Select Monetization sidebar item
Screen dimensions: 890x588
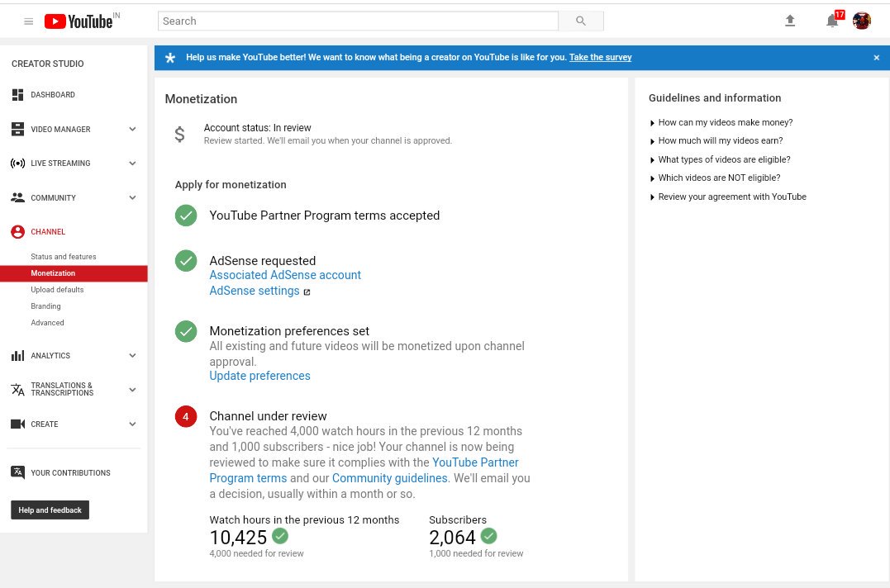(x=74, y=273)
